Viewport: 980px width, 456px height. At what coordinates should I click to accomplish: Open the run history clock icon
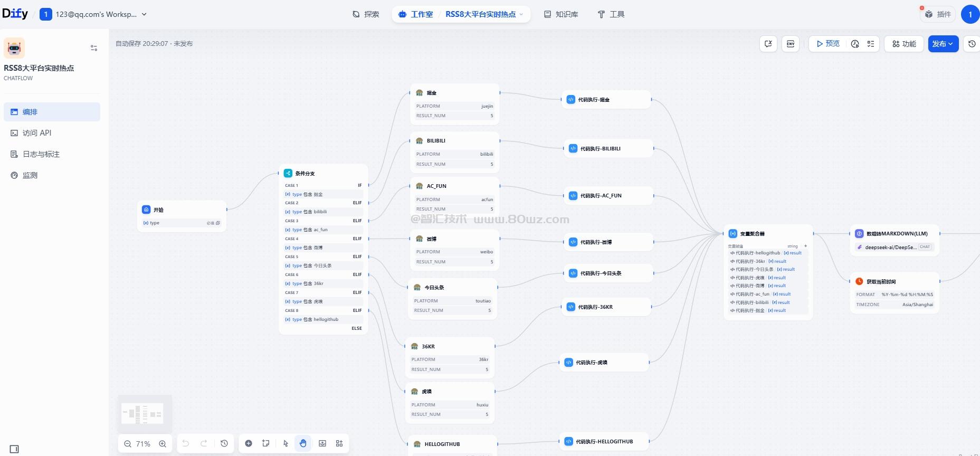[x=855, y=44]
